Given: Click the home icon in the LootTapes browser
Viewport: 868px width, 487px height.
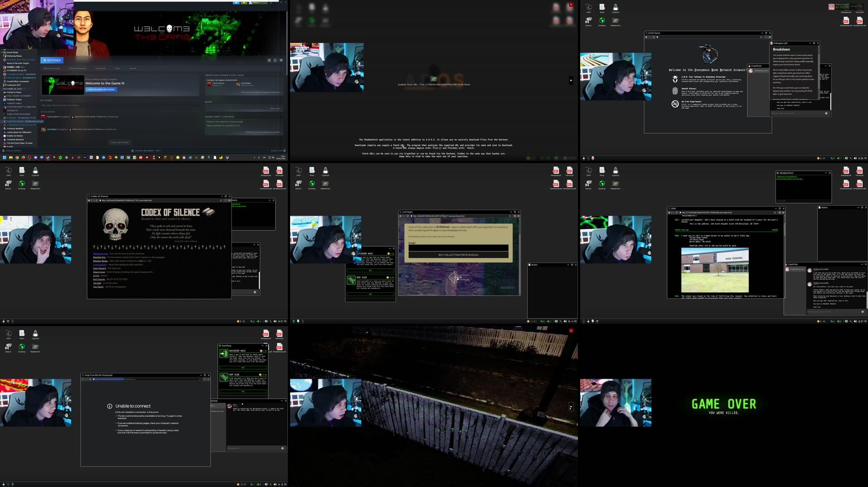Looking at the screenshot, I should tap(401, 216).
